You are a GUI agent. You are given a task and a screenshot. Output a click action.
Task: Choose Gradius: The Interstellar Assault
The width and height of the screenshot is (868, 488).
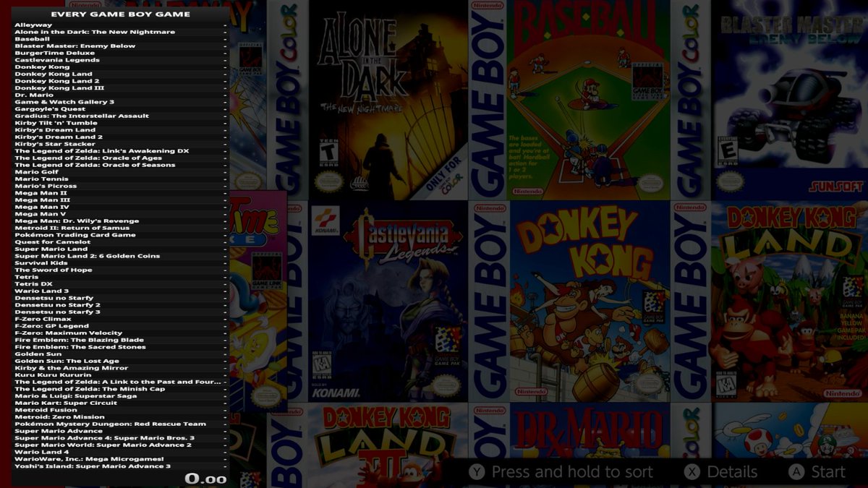pyautogui.click(x=121, y=116)
